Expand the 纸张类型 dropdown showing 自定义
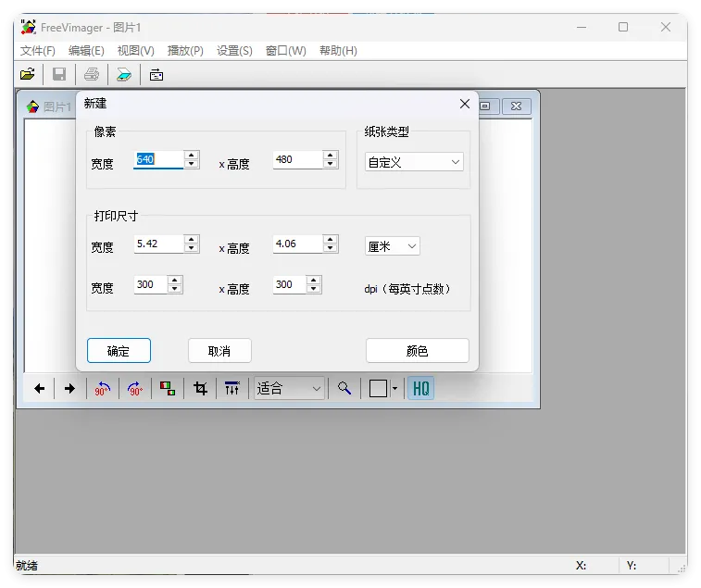This screenshot has height=588, width=701. click(414, 162)
